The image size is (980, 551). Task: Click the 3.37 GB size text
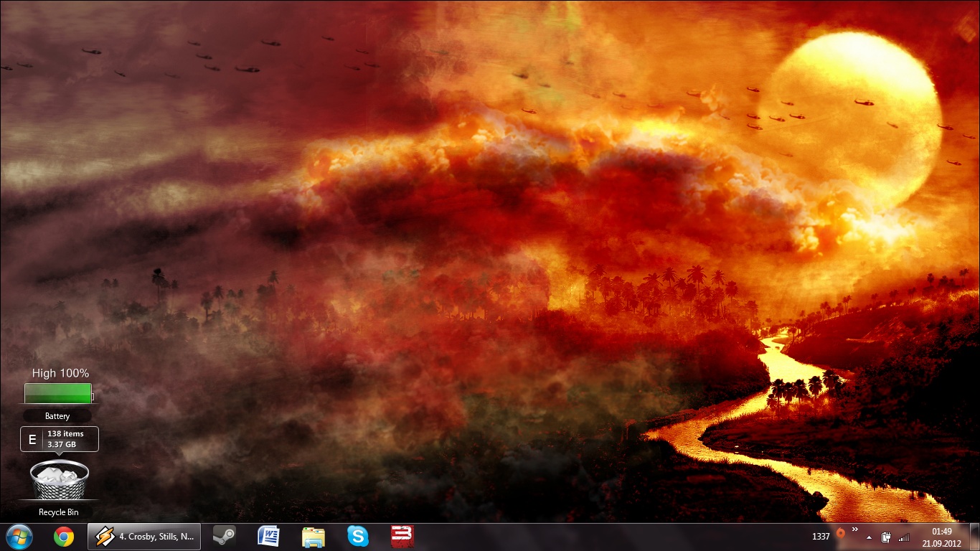pos(62,445)
